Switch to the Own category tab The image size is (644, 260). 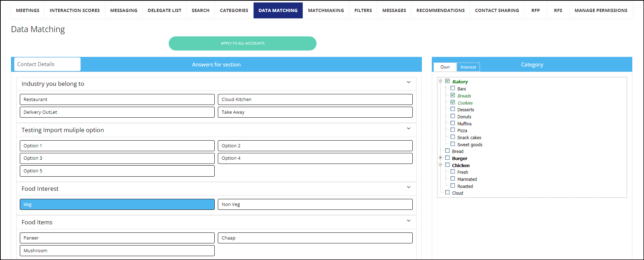[x=445, y=67]
